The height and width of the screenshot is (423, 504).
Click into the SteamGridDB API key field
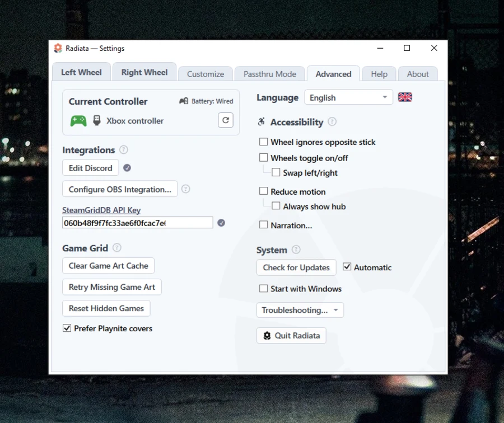click(x=138, y=223)
